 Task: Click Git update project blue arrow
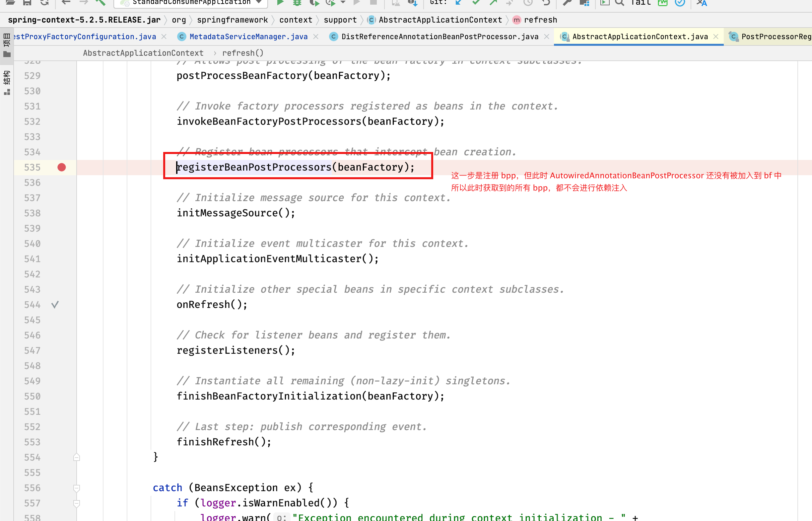[458, 3]
